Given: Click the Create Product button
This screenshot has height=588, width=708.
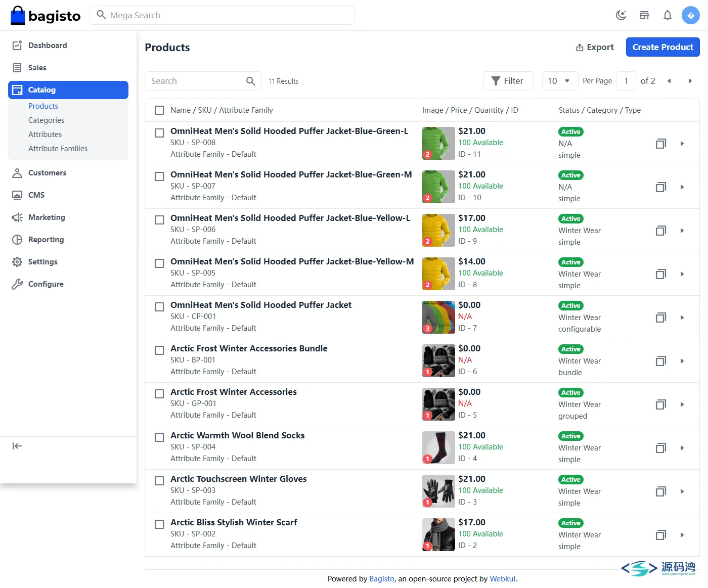Looking at the screenshot, I should 662,47.
